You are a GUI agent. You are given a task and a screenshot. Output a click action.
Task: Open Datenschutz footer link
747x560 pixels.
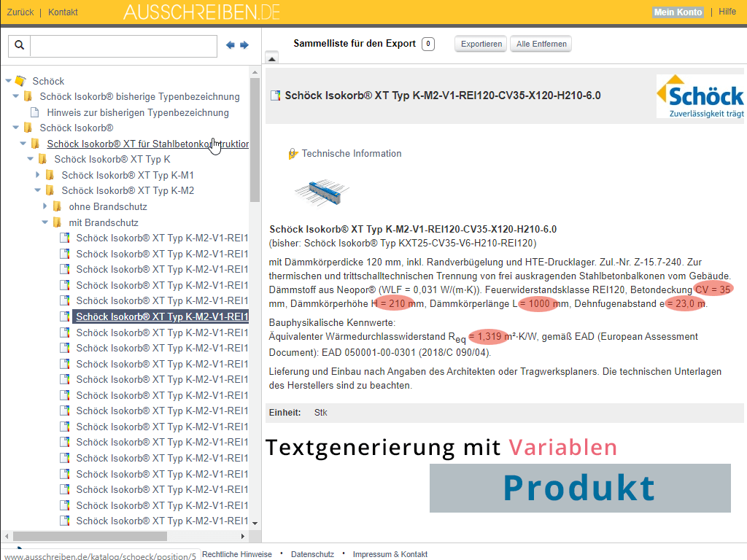point(312,554)
